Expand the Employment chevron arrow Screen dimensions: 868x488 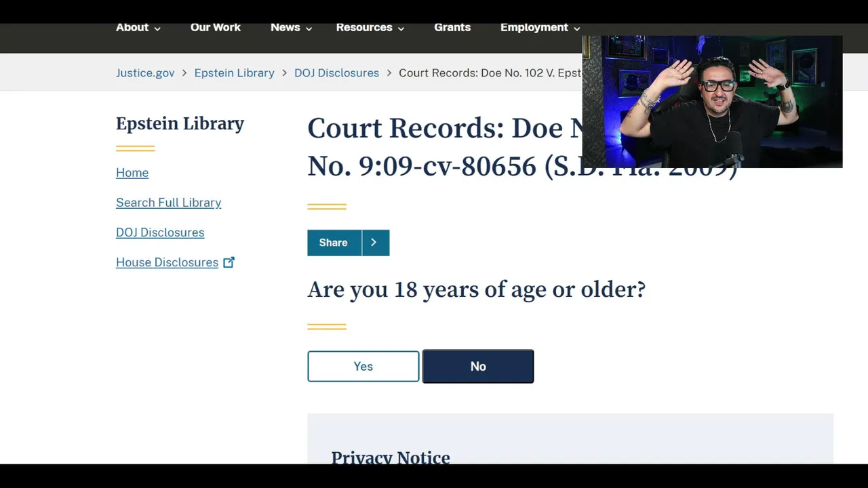tap(576, 28)
